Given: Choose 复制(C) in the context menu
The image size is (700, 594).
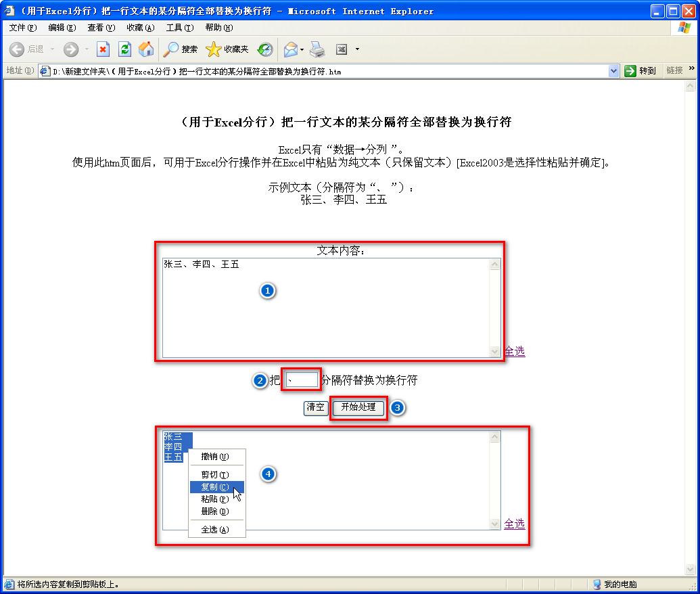Looking at the screenshot, I should tap(217, 487).
